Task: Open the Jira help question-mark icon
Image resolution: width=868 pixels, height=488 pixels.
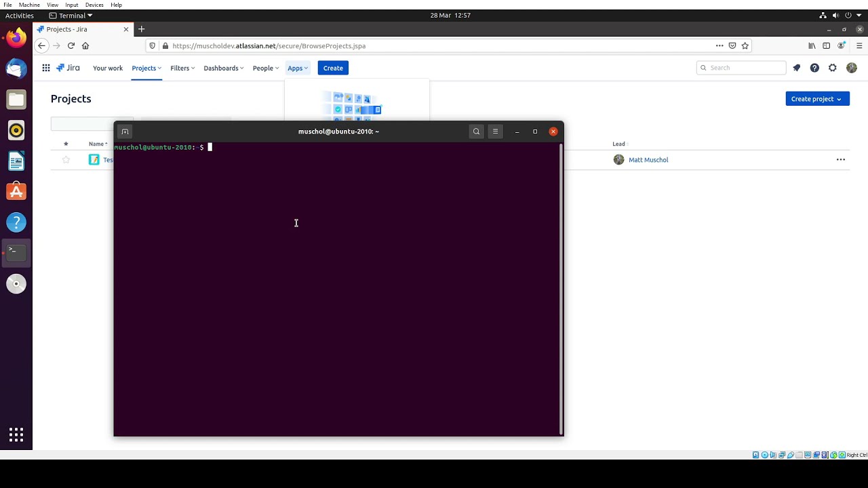Action: [814, 68]
